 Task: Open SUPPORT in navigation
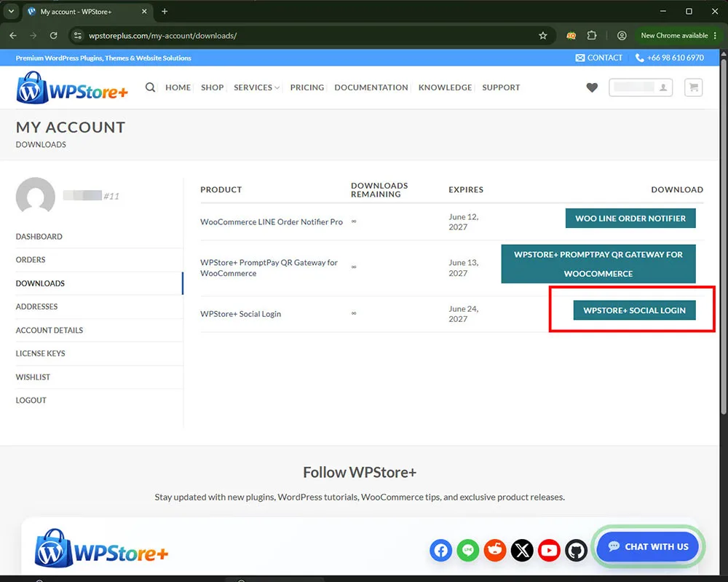[x=501, y=87]
